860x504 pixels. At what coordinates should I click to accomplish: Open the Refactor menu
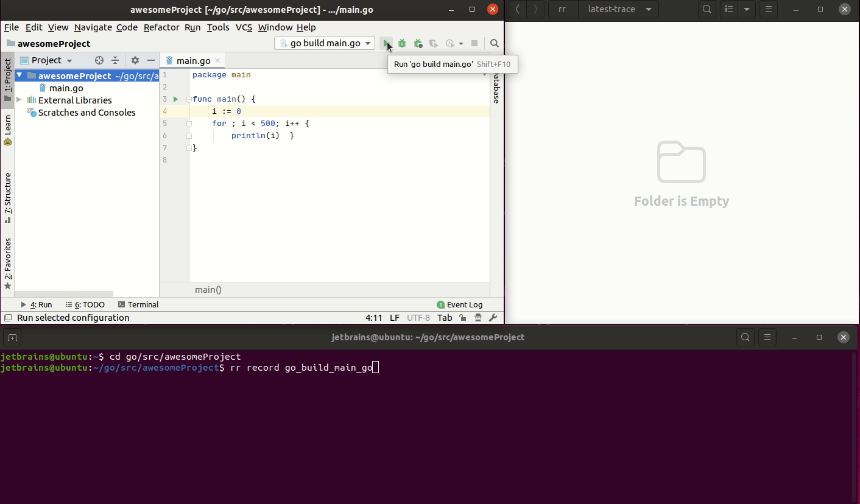[161, 27]
